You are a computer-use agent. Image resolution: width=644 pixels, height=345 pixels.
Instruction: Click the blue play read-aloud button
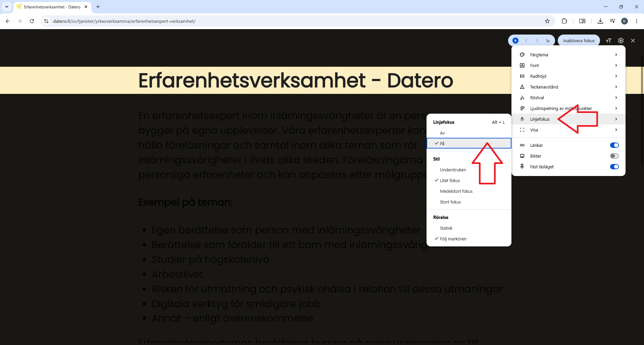[x=515, y=41]
